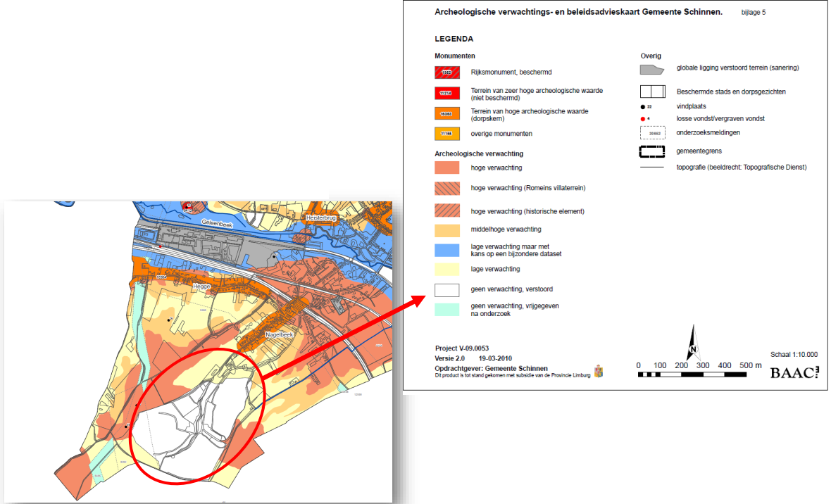Click the black vindplaats dot symbol in the legend
The image size is (831, 504).
pos(644,107)
